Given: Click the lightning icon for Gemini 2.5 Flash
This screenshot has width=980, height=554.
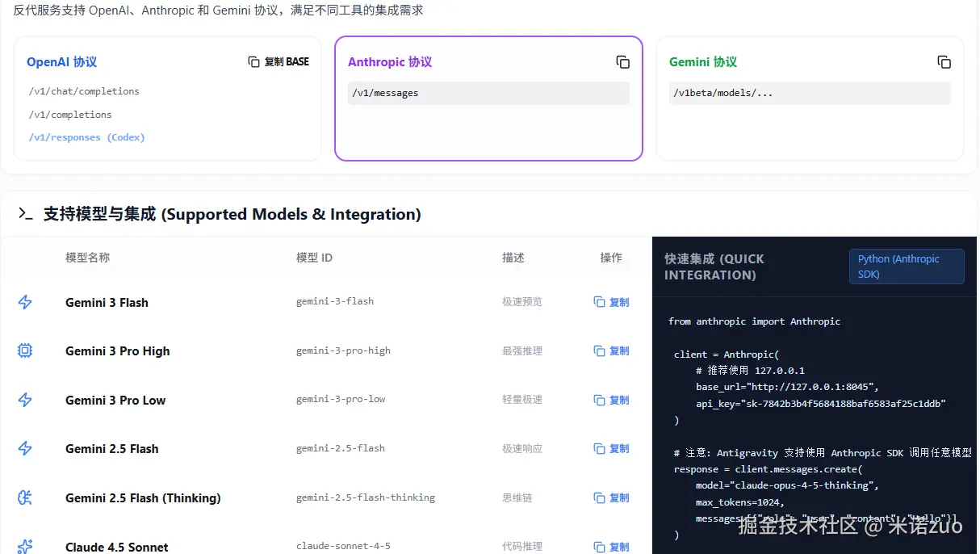Looking at the screenshot, I should point(25,448).
